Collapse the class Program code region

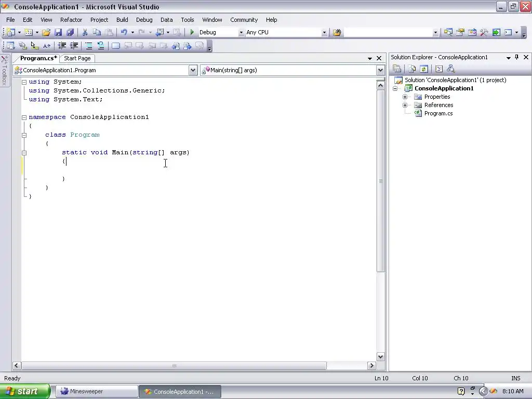pyautogui.click(x=24, y=135)
